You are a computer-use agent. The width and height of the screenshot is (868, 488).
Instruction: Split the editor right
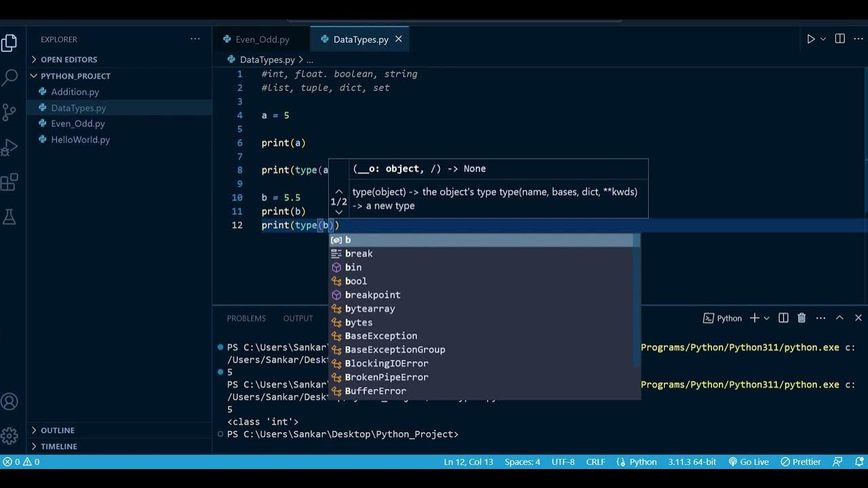pos(840,39)
